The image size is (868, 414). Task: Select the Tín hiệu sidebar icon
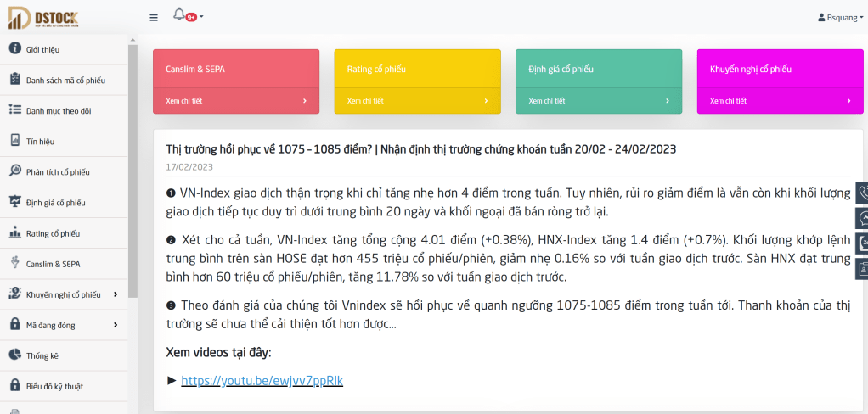click(x=14, y=141)
